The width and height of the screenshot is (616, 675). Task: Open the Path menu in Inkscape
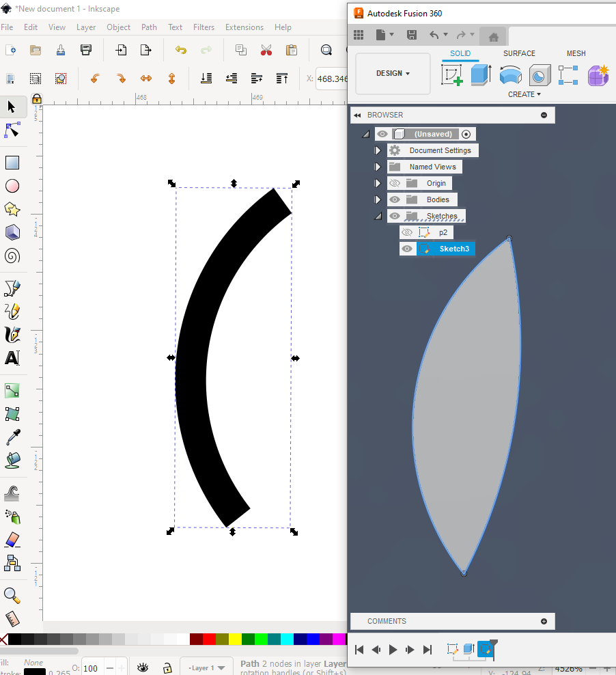click(149, 27)
